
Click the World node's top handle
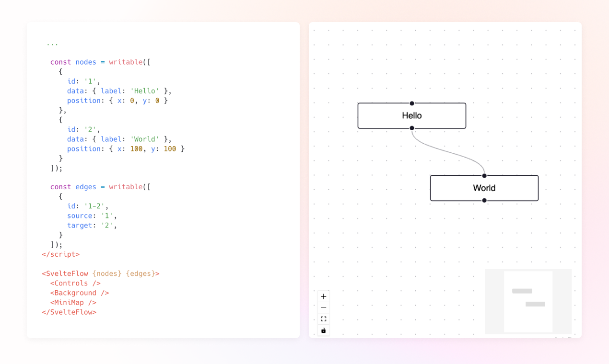coord(484,176)
